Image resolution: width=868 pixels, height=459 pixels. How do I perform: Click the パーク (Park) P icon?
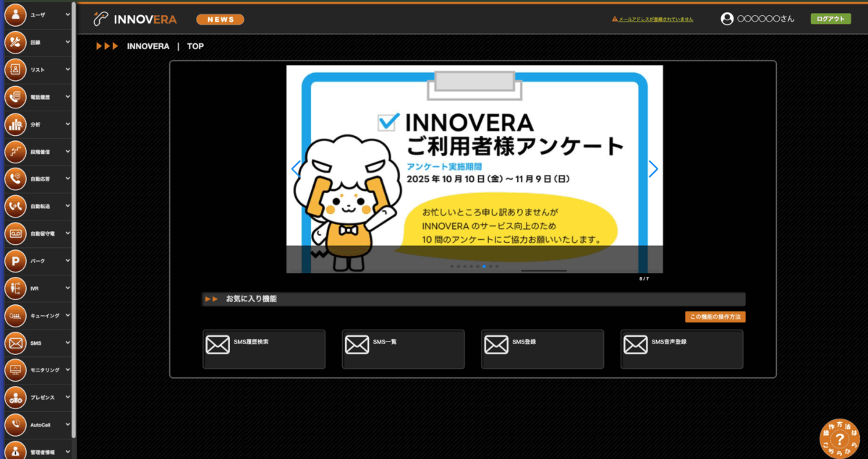(x=15, y=260)
